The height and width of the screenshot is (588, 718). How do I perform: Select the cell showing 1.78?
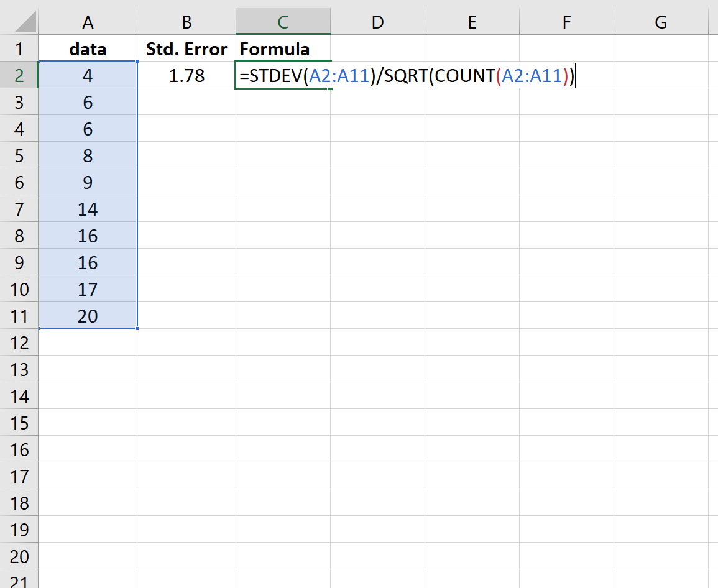[186, 75]
